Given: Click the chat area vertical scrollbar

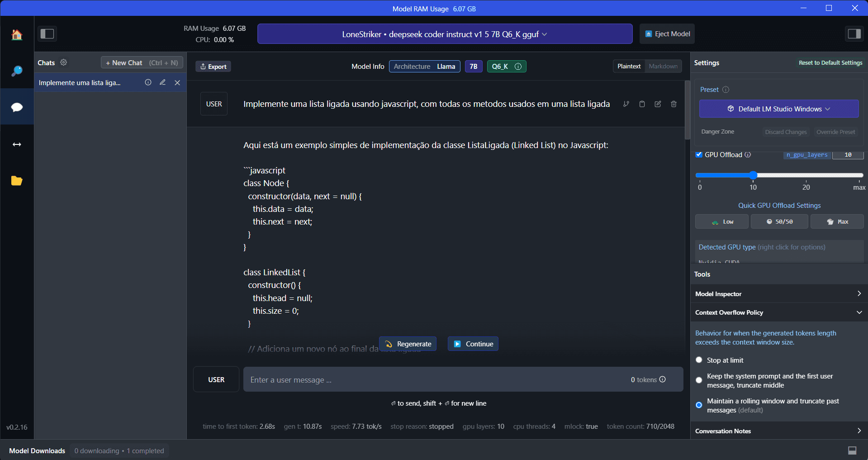Looking at the screenshot, I should tap(688, 110).
